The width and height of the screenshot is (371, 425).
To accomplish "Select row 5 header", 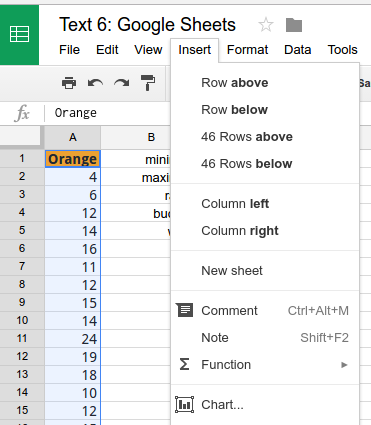I will click(x=22, y=230).
